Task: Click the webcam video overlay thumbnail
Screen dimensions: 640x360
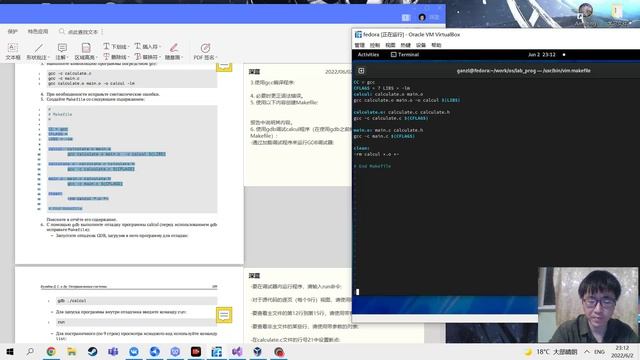Action: tap(588, 305)
